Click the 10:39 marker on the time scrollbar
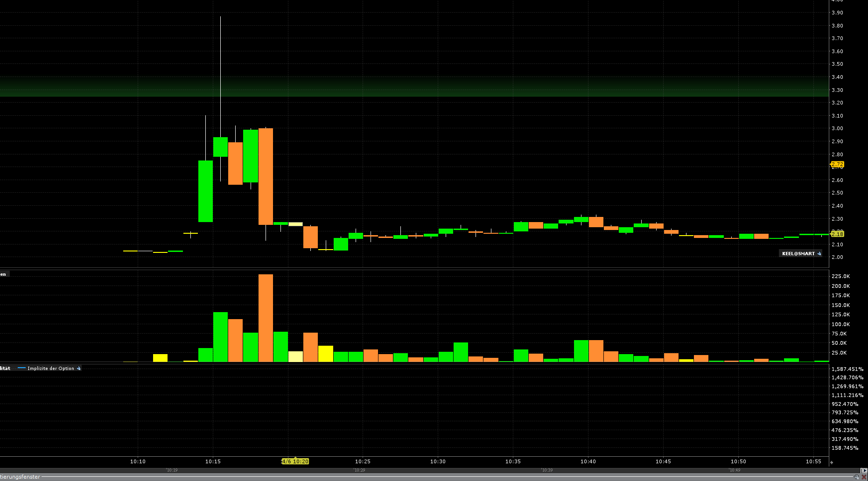 [x=547, y=470]
